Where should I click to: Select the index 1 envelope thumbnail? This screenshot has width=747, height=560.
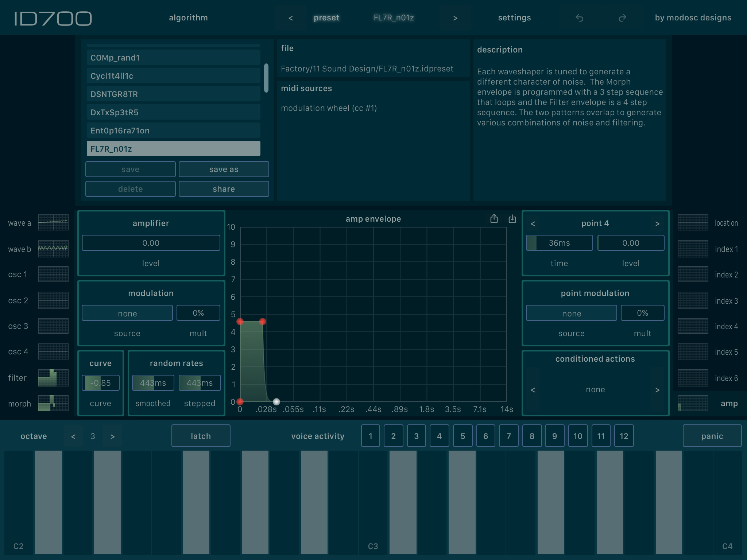click(x=693, y=249)
